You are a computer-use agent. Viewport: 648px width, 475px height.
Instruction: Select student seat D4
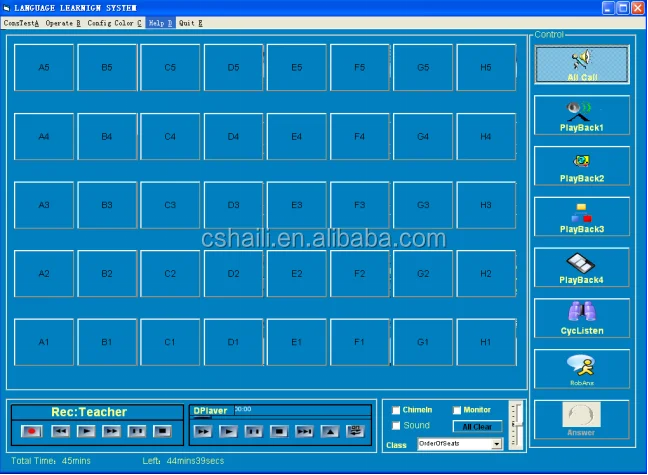tap(233, 136)
